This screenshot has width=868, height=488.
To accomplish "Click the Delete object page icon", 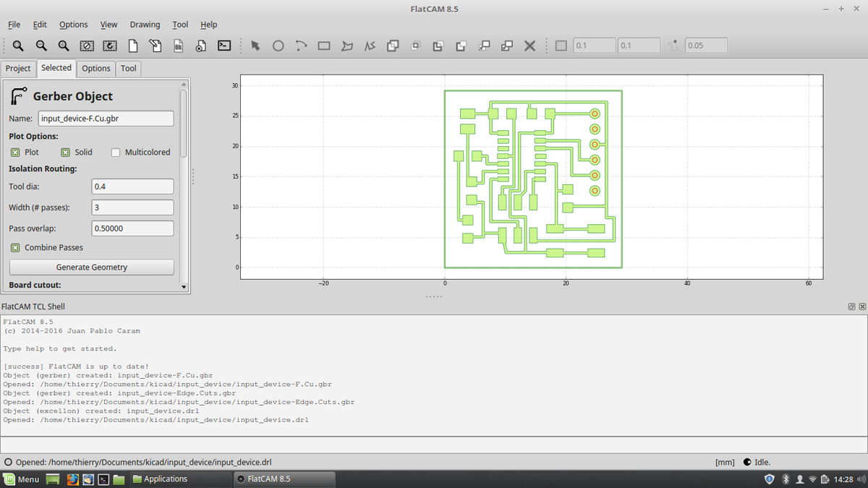I will pyautogui.click(x=201, y=46).
